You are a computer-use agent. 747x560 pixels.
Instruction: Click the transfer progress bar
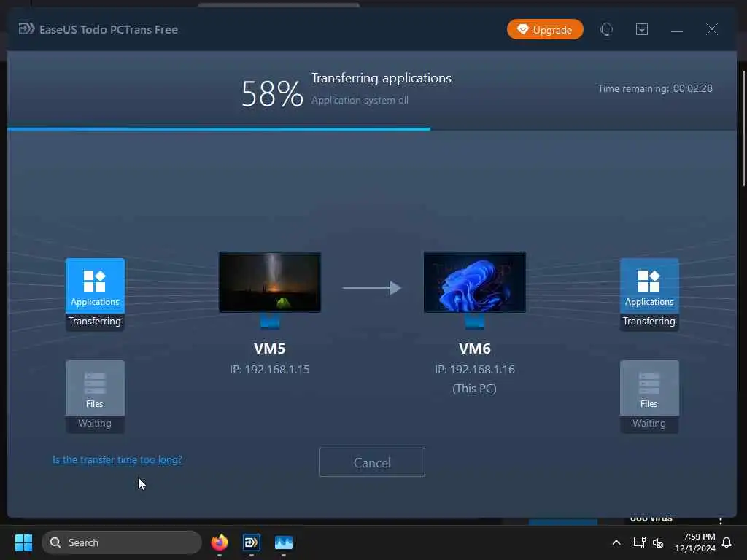point(371,129)
